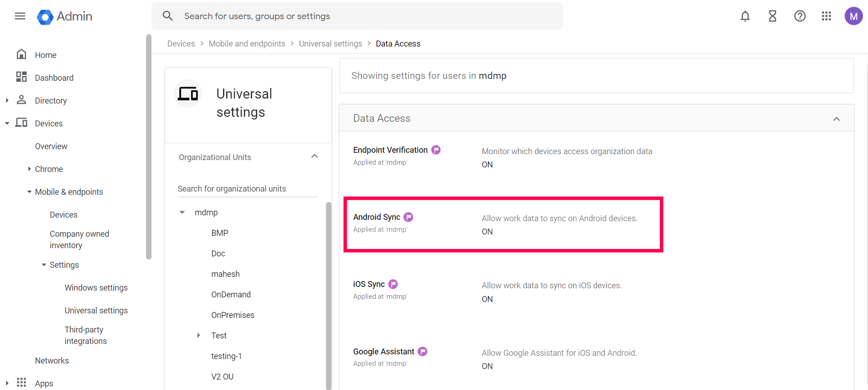Screen dimensions: 868x390
Task: Click the Google Admin logo
Action: point(65,17)
